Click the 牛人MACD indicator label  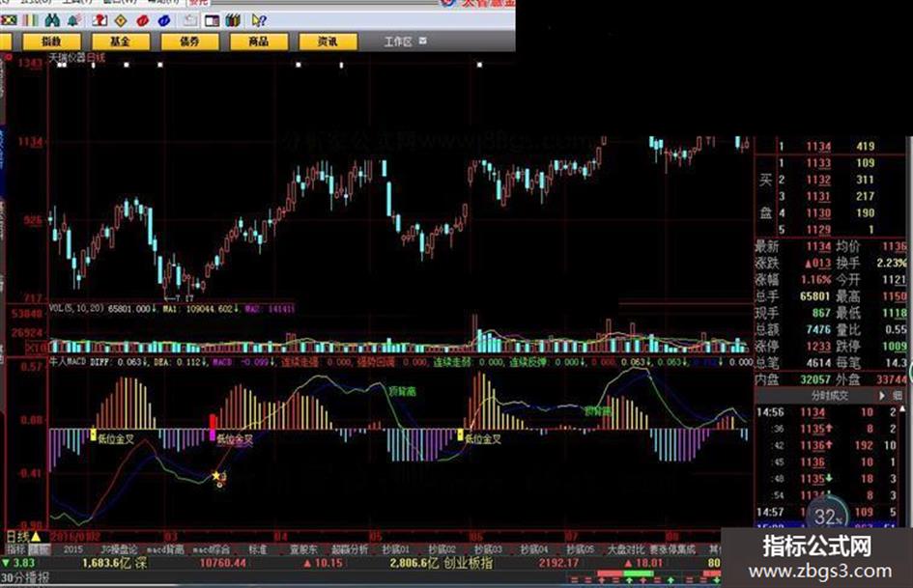pyautogui.click(x=68, y=361)
